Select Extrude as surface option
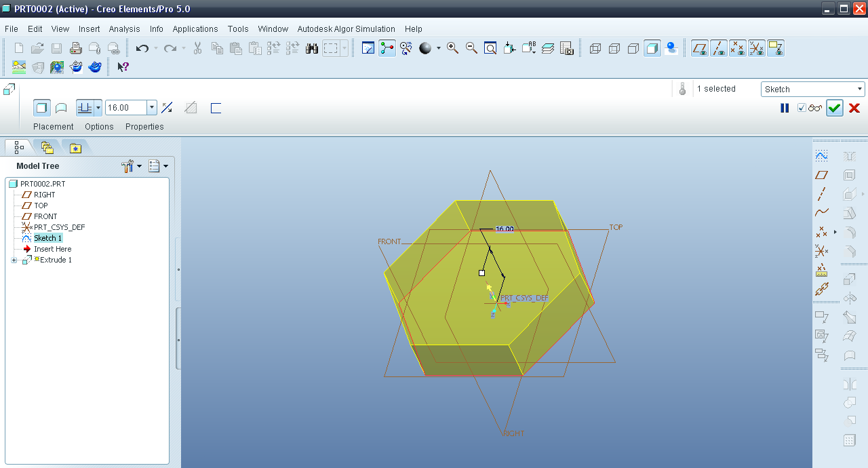The width and height of the screenshot is (868, 468). point(61,107)
